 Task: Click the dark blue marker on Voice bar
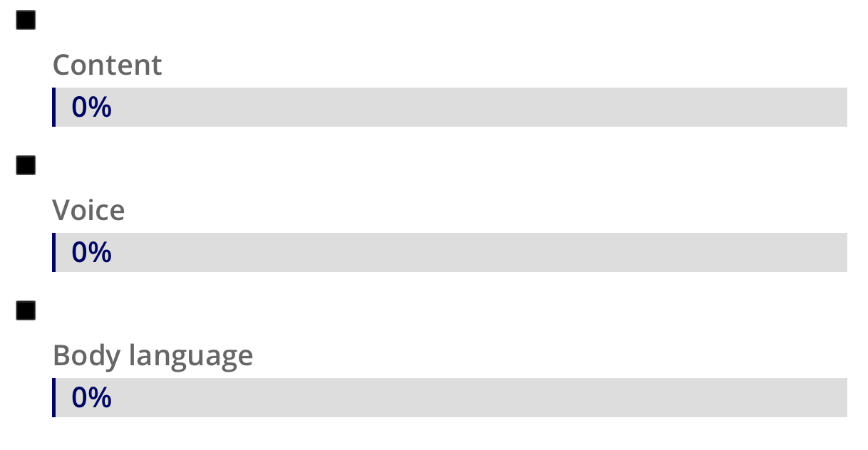(54, 252)
